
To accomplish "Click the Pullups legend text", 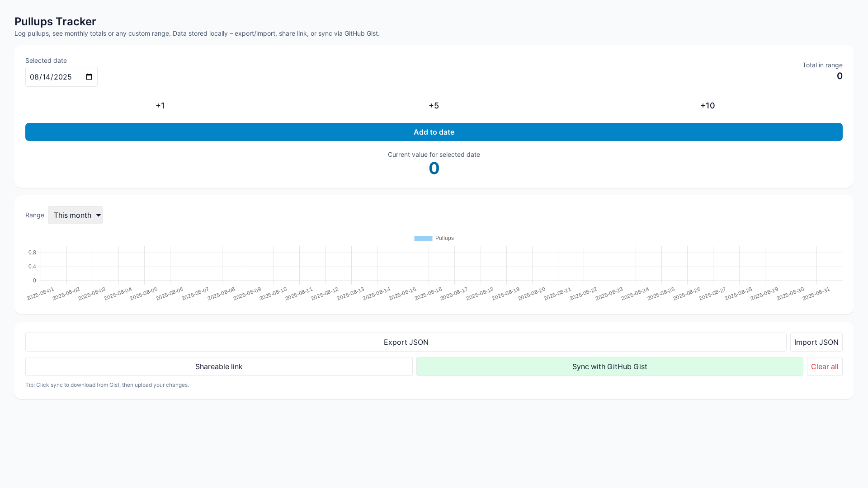I will pos(444,238).
